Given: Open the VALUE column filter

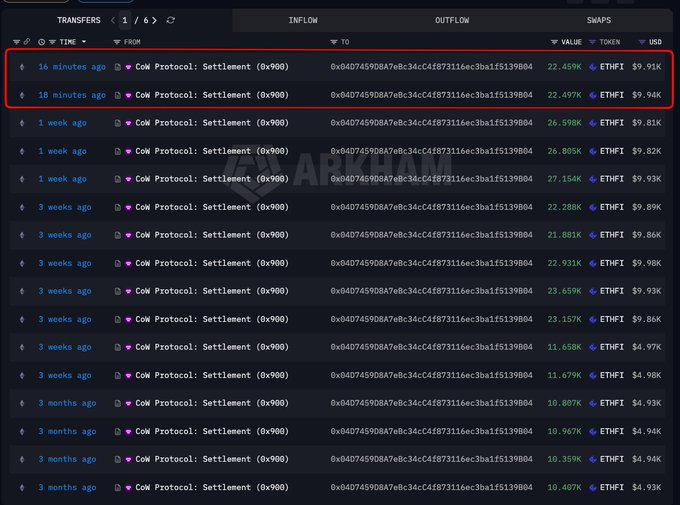Looking at the screenshot, I should (x=554, y=42).
